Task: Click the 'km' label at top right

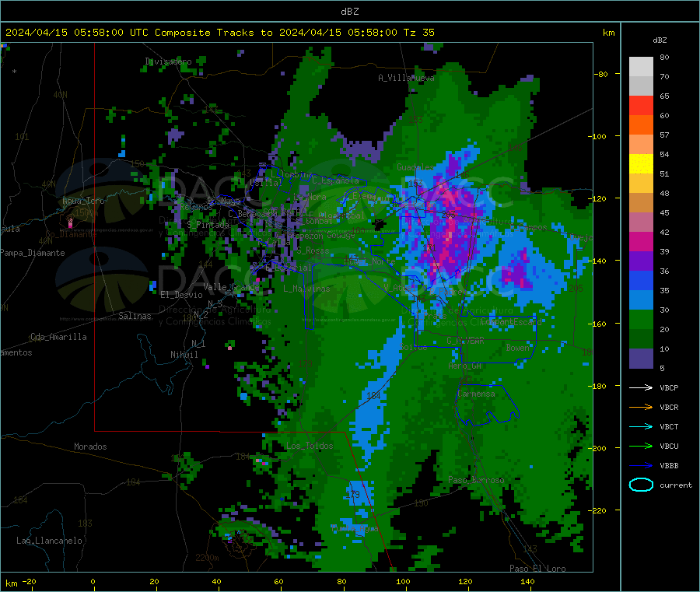Action: point(608,33)
